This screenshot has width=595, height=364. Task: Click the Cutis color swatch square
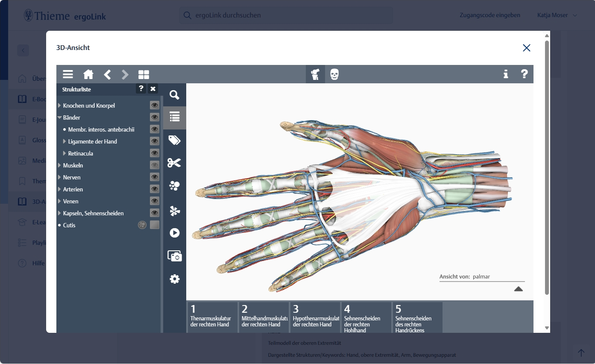click(155, 225)
